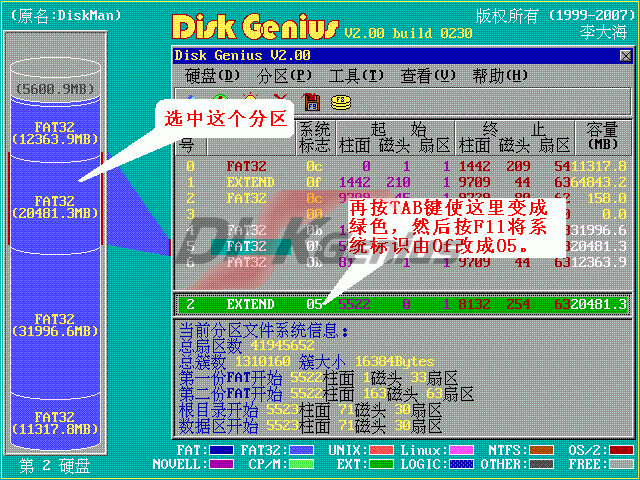Viewport: 640px width, 480px height.
Task: Click the 数据区开始 info line
Action: point(310,426)
